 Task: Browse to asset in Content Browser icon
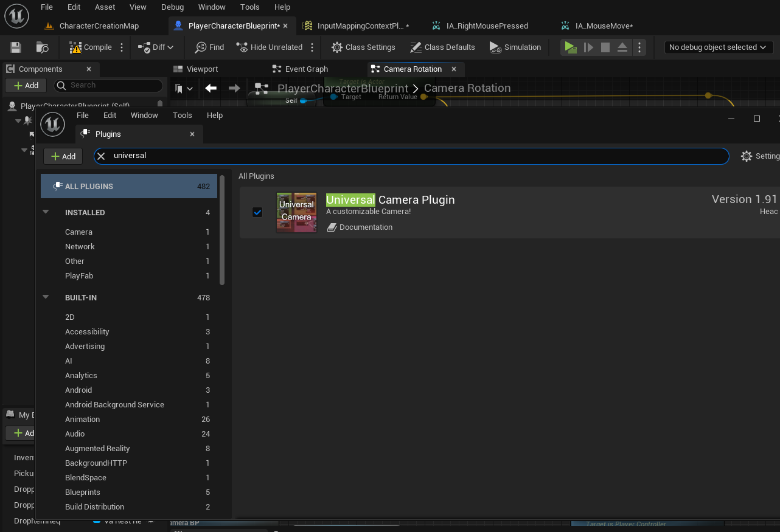click(x=43, y=47)
